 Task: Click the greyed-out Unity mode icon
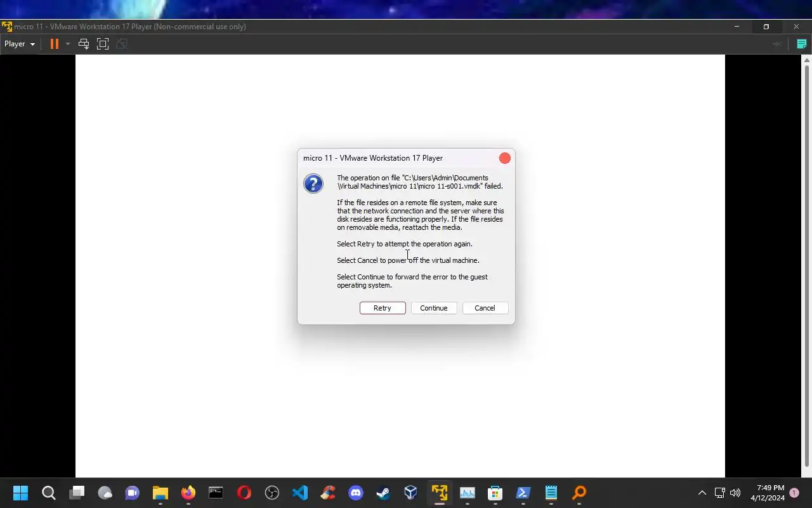(122, 44)
